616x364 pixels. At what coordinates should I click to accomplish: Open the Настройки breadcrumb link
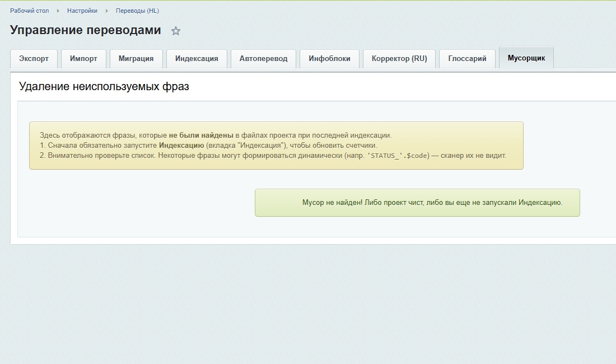(82, 11)
